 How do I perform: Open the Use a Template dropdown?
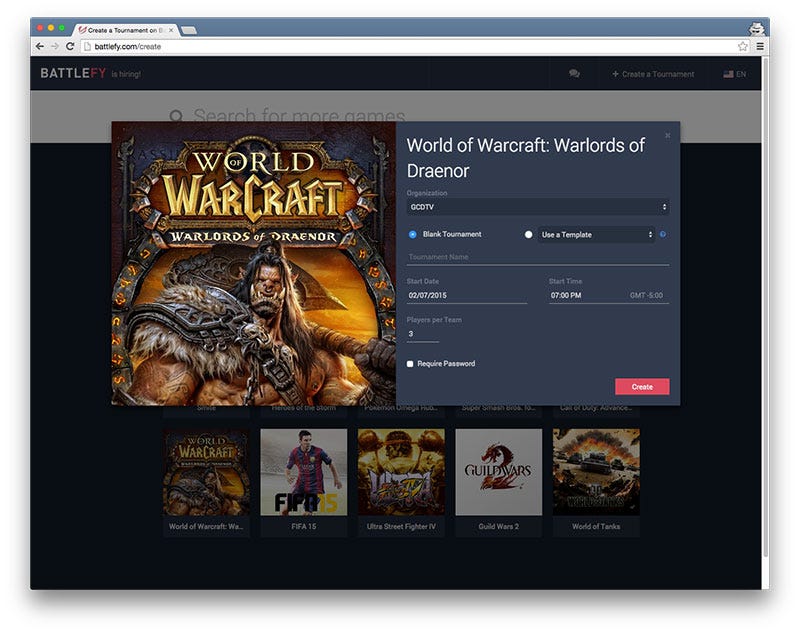596,235
